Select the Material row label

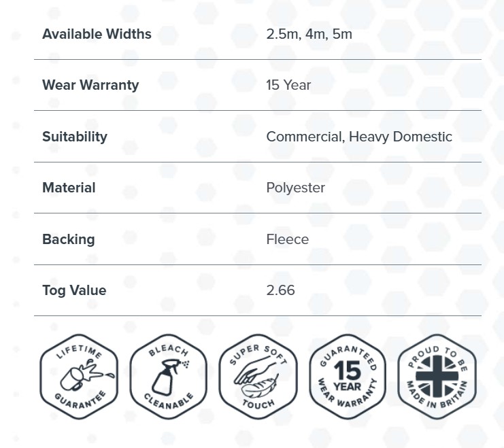(x=69, y=188)
